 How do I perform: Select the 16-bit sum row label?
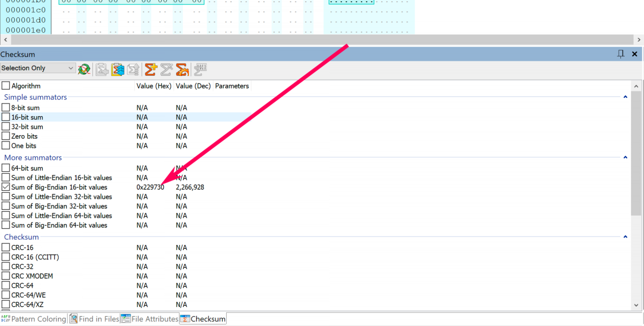coord(27,117)
